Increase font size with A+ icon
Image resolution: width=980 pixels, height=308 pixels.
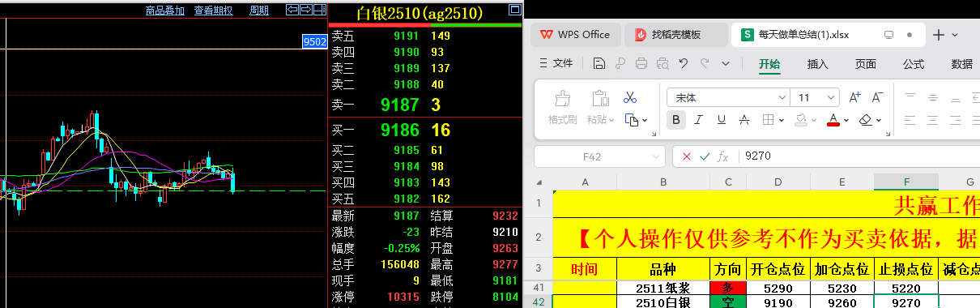tap(855, 97)
